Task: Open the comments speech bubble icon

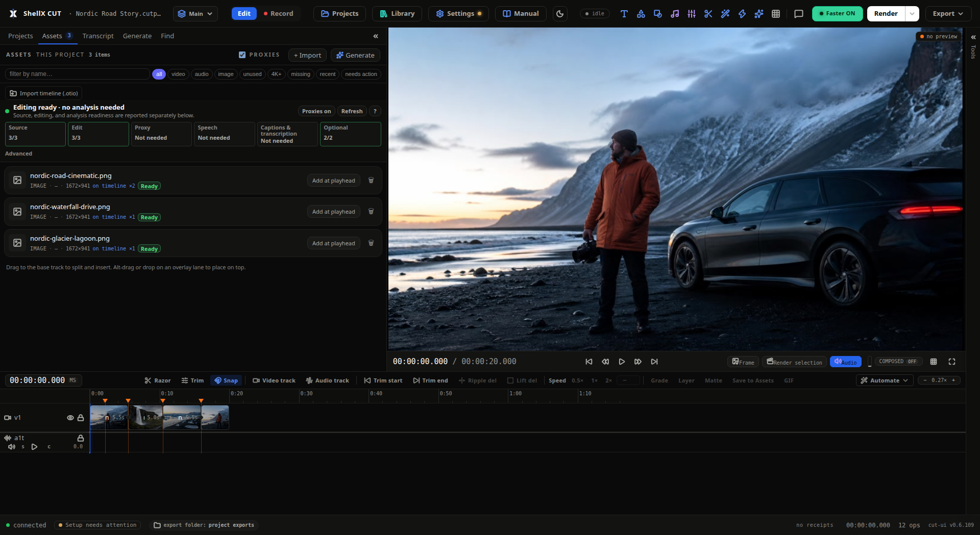Action: tap(799, 14)
